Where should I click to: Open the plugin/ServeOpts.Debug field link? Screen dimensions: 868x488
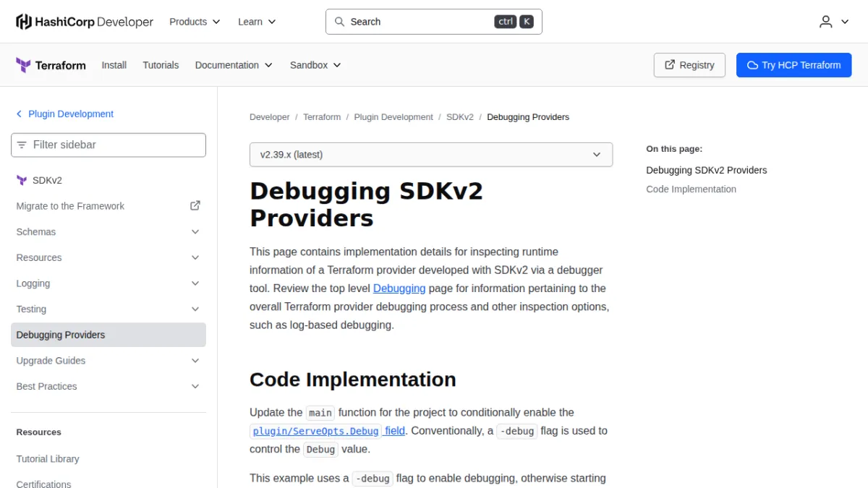coord(328,431)
